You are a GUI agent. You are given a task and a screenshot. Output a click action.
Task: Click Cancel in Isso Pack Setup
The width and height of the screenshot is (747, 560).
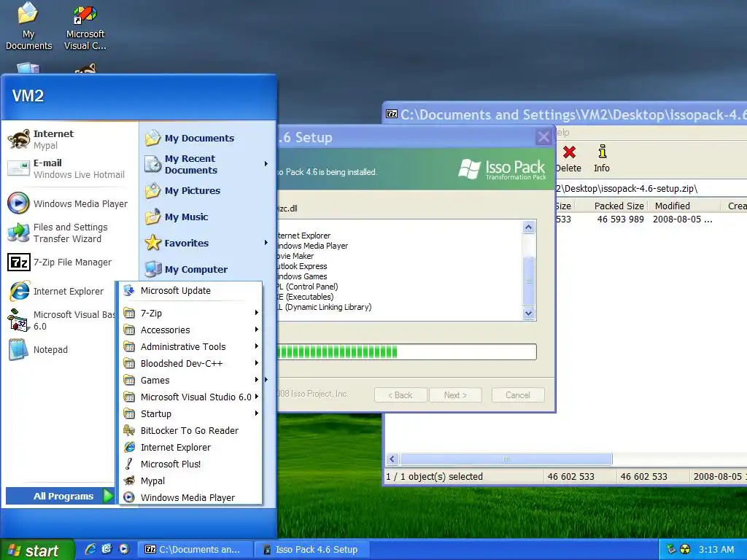tap(517, 394)
